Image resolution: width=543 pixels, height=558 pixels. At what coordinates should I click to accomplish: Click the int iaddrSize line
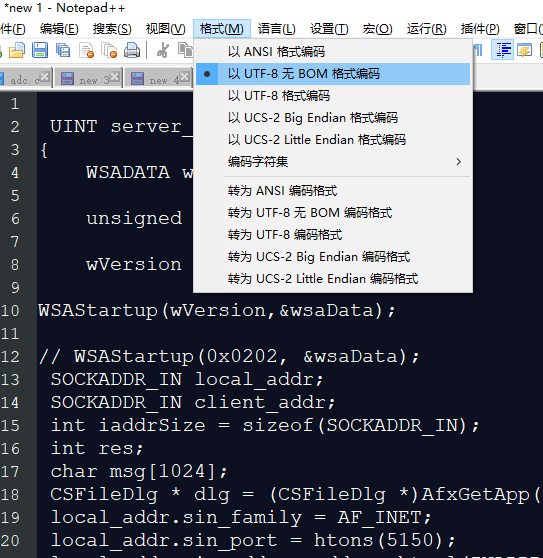(265, 425)
